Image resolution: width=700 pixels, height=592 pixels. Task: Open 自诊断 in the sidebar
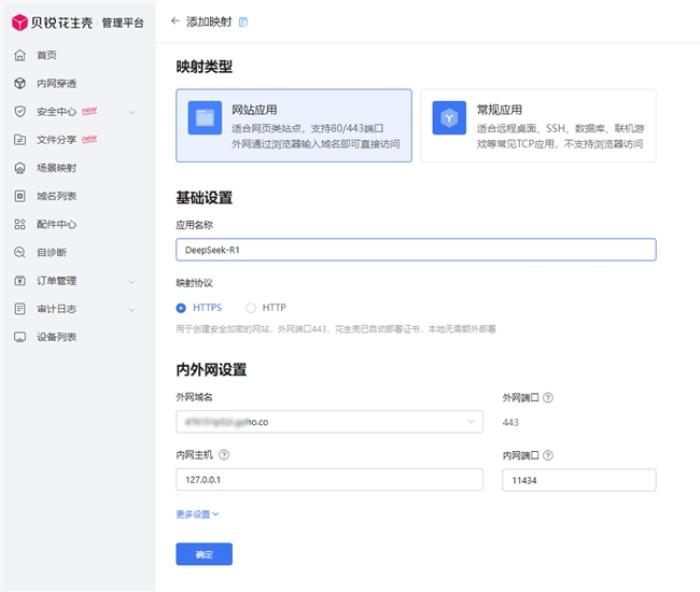click(x=51, y=252)
